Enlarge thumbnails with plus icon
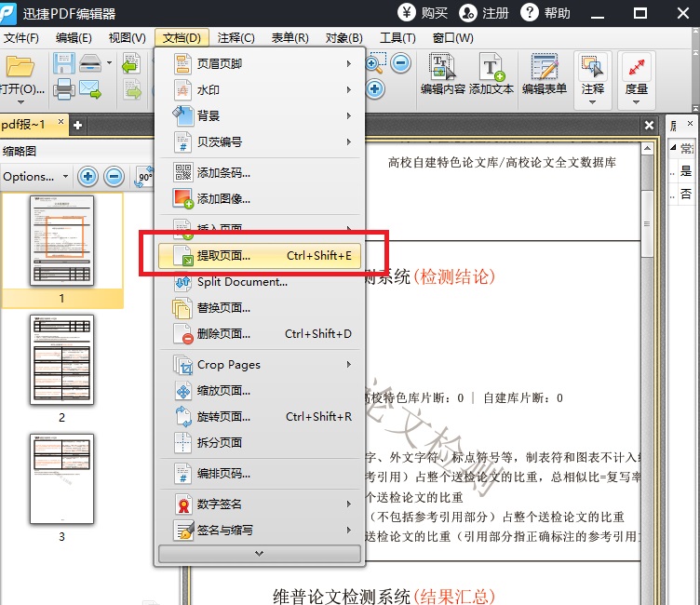 (87, 176)
